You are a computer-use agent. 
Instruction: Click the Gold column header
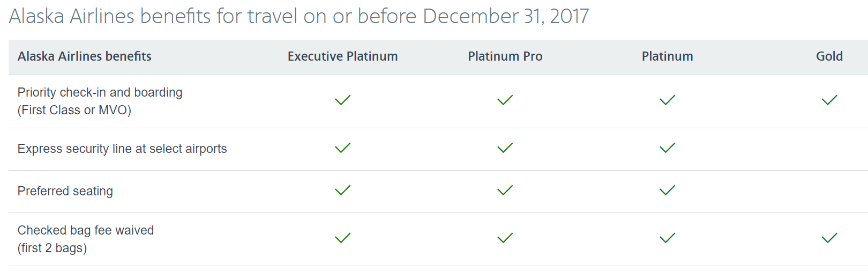point(829,56)
